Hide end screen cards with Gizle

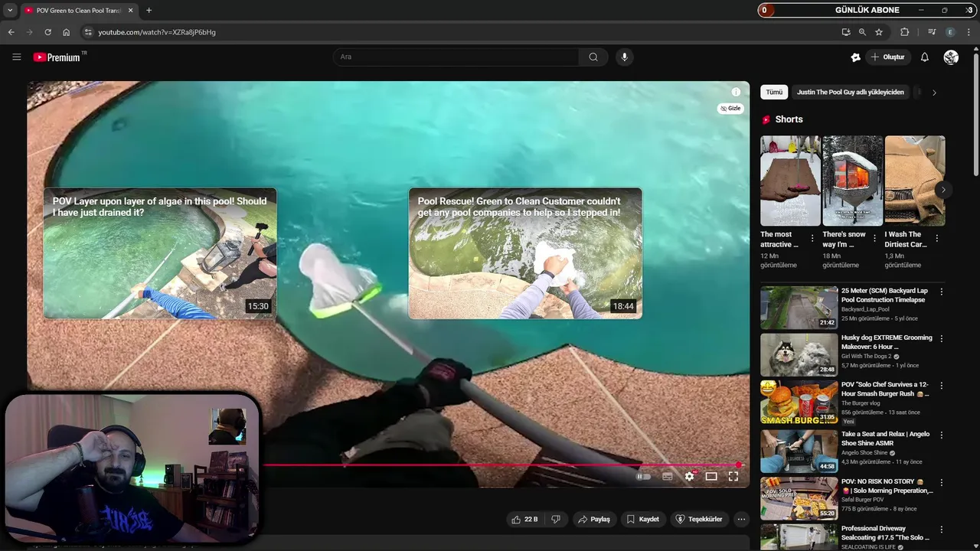pyautogui.click(x=730, y=109)
